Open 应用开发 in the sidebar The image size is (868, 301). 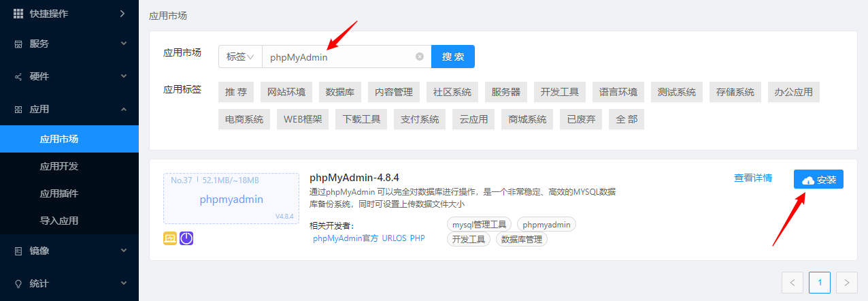69,166
